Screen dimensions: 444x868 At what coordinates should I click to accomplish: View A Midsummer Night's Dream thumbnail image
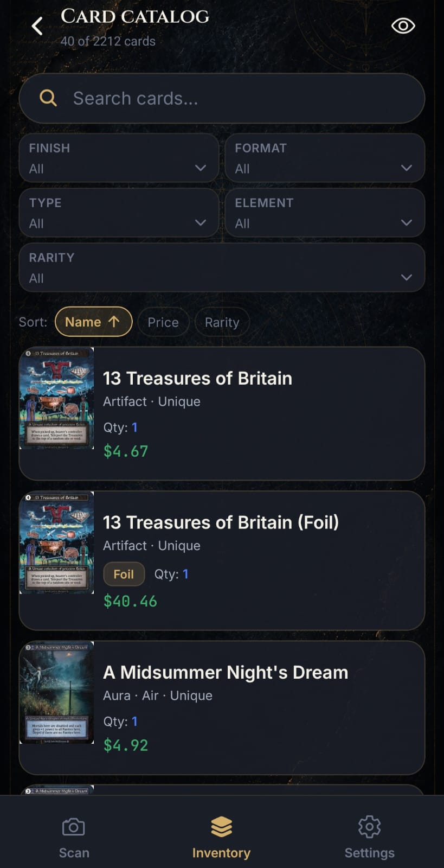[56, 693]
